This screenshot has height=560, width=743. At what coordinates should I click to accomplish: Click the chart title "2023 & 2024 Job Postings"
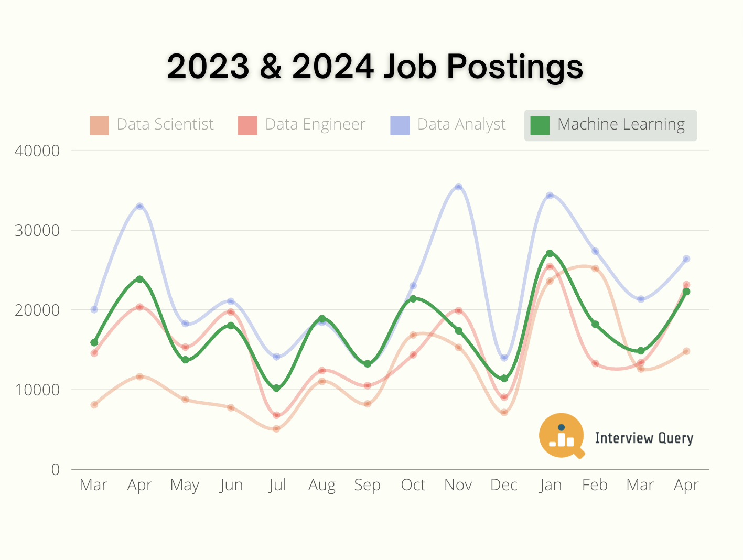click(x=374, y=67)
